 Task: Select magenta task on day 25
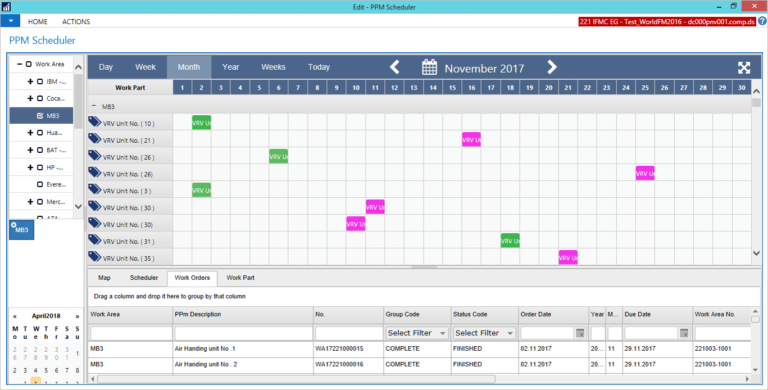pos(645,173)
